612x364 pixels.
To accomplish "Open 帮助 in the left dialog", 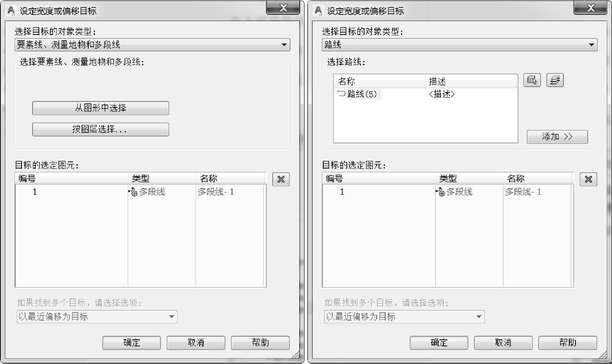I will point(260,343).
